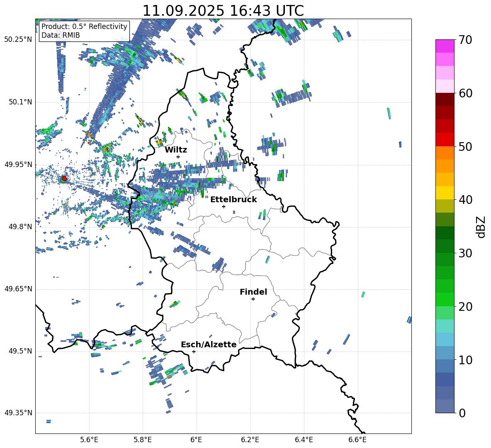Image resolution: width=491 pixels, height=448 pixels.
Task: Click the Wiltz city label
Action: pyautogui.click(x=176, y=150)
